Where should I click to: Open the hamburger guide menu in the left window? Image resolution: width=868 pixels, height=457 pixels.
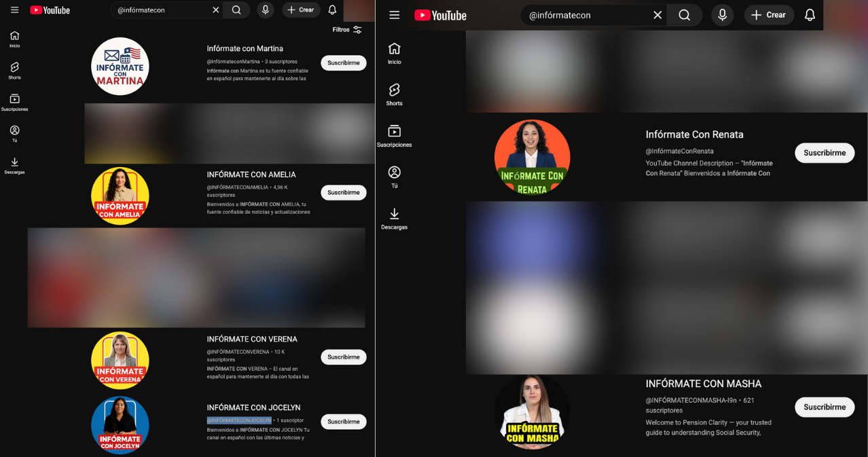click(14, 10)
